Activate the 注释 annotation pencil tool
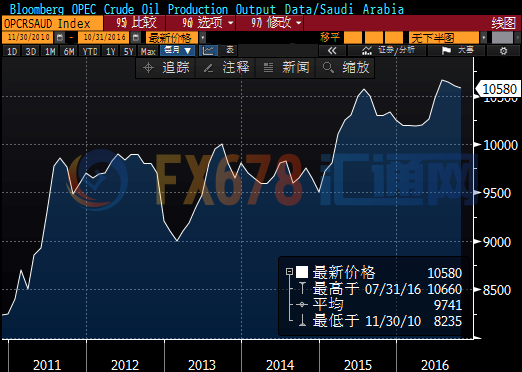Image resolution: width=522 pixels, height=372 pixels. click(226, 68)
